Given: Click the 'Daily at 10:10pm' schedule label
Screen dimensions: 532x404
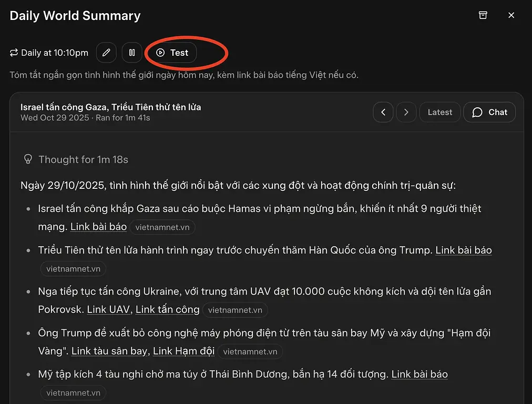Looking at the screenshot, I should pyautogui.click(x=55, y=53).
